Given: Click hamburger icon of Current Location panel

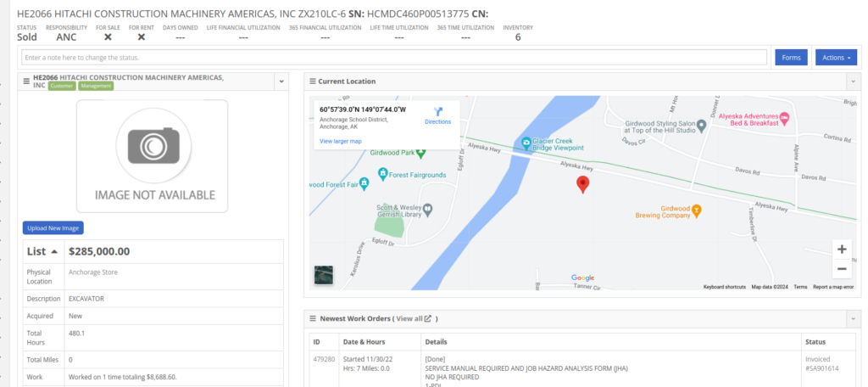Looking at the screenshot, I should tap(312, 81).
